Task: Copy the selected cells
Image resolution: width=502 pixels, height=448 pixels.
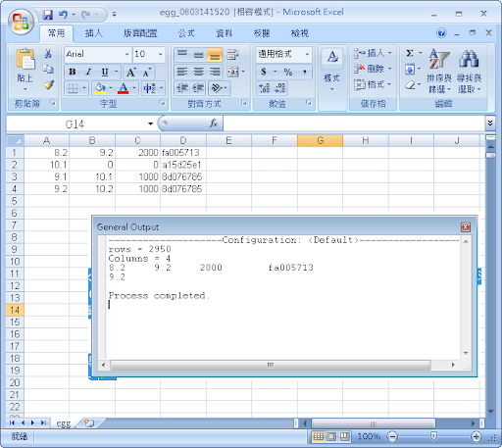Action: coord(48,69)
